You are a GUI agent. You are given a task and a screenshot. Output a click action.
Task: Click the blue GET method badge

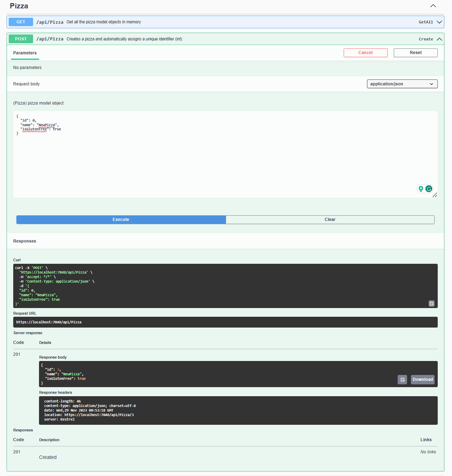(x=21, y=22)
